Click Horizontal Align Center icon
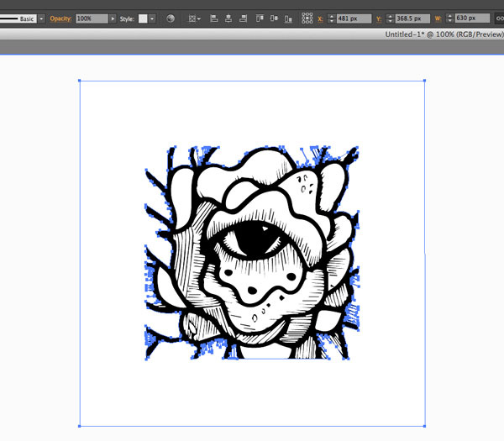504x441 pixels. 228,18
